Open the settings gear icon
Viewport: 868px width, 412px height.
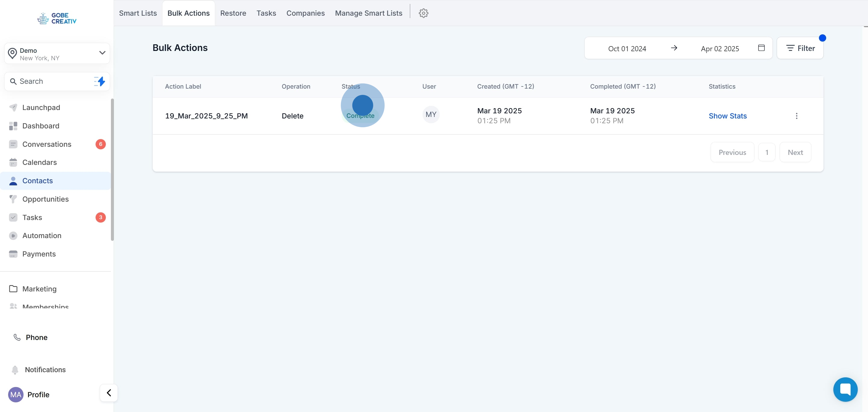coord(423,13)
